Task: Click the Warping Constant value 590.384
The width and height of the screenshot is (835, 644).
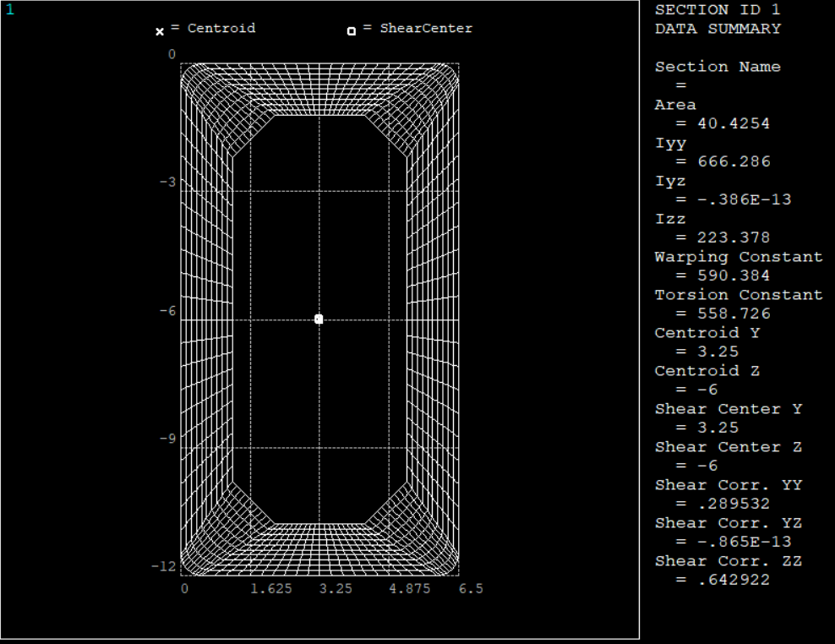Action: pyautogui.click(x=734, y=276)
